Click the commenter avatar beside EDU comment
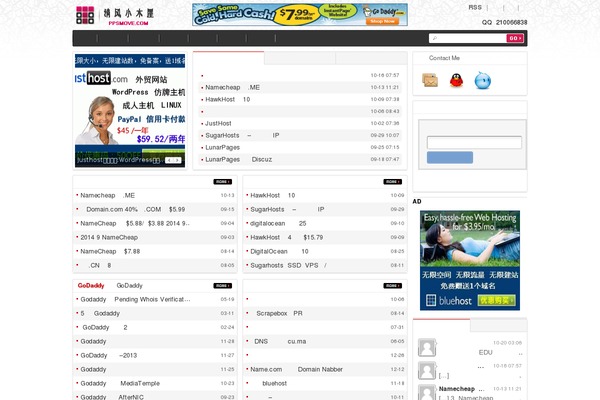The width and height of the screenshot is (600, 400). pos(427,348)
